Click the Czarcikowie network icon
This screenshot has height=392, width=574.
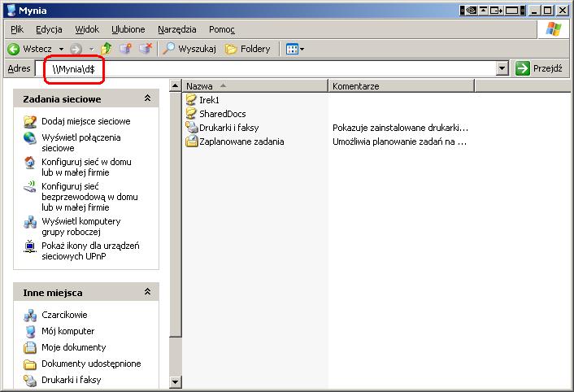(30, 315)
